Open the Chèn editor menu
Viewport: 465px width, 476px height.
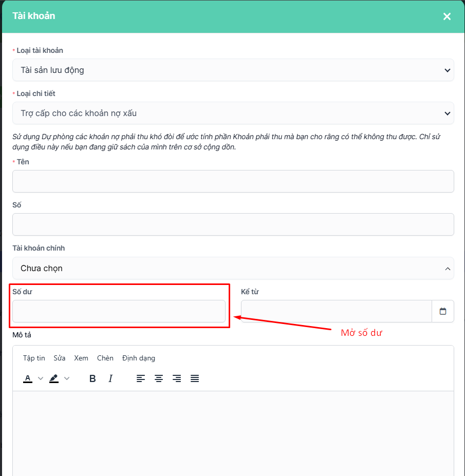click(x=105, y=358)
